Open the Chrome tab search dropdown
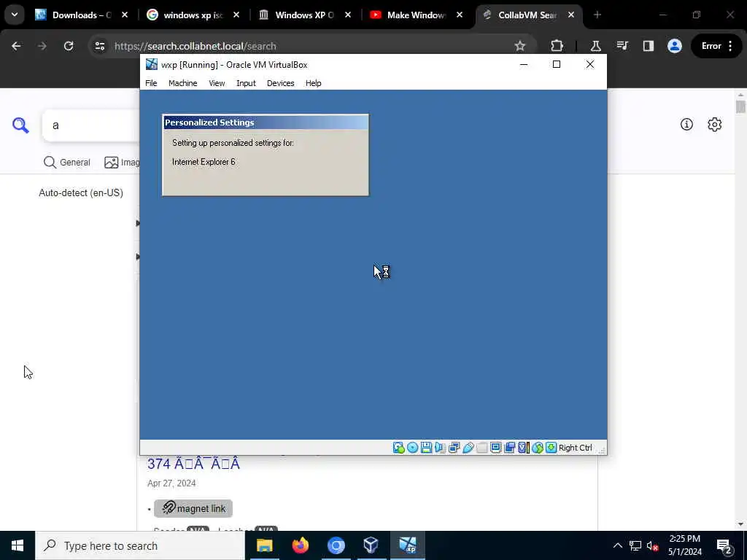 point(15,15)
